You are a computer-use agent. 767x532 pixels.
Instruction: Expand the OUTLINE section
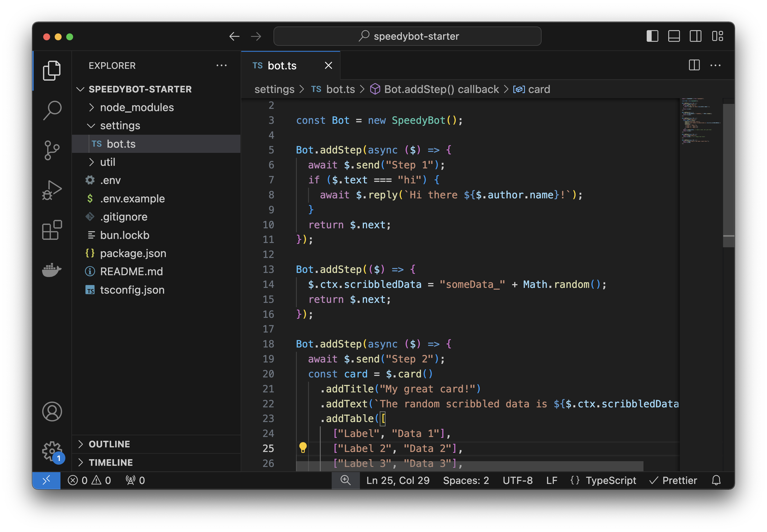109,444
